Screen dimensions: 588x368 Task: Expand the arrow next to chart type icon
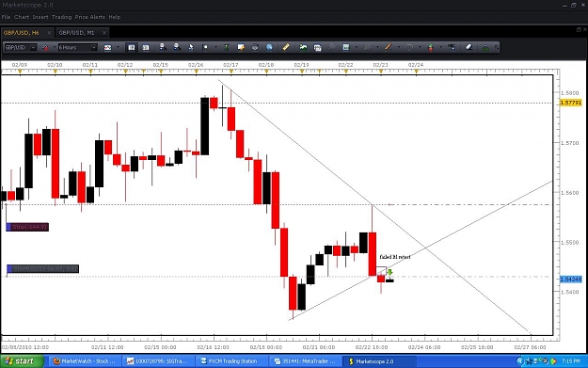(119, 47)
